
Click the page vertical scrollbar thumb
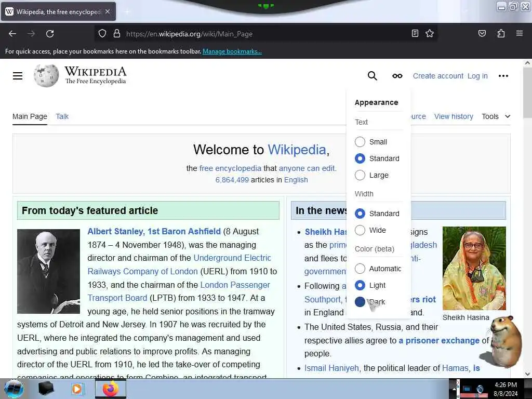pos(527,92)
